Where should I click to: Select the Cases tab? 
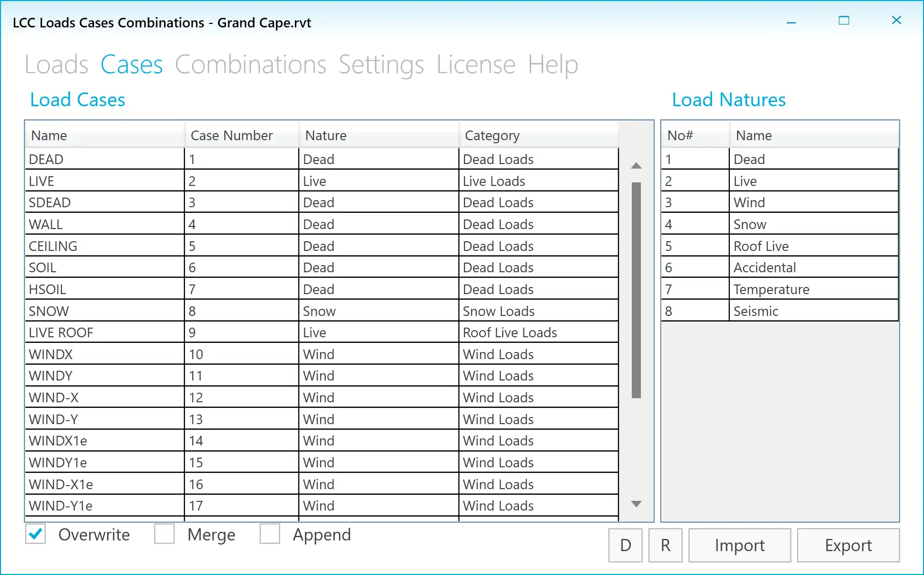(x=132, y=65)
